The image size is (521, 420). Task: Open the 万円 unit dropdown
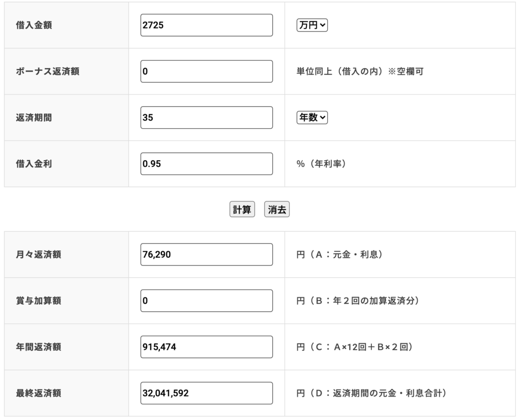tap(312, 25)
